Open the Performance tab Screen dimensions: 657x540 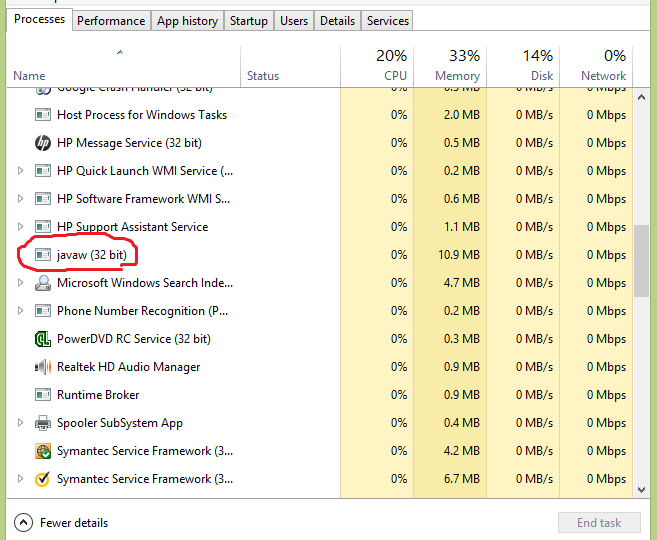click(111, 21)
